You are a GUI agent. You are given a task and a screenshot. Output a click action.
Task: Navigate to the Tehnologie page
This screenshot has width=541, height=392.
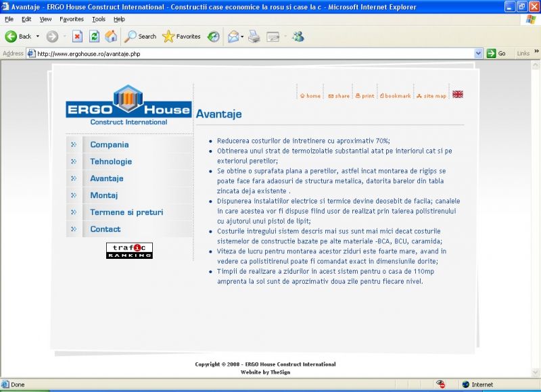tap(111, 162)
